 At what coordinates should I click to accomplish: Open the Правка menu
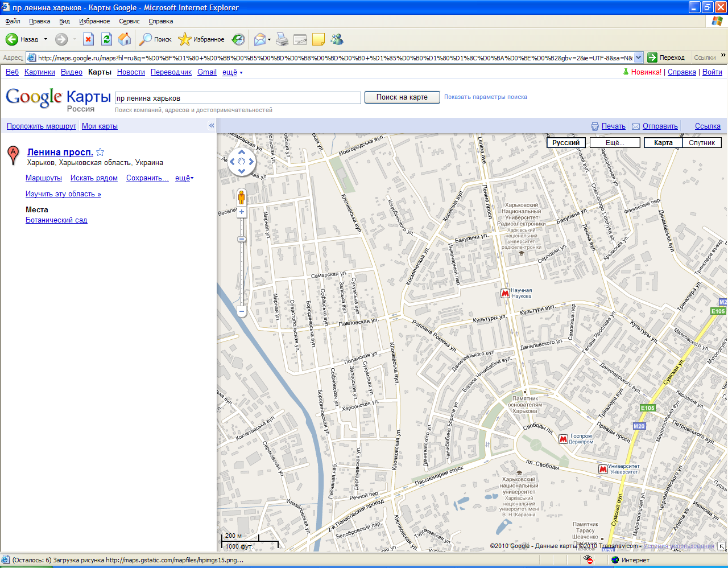(x=40, y=21)
